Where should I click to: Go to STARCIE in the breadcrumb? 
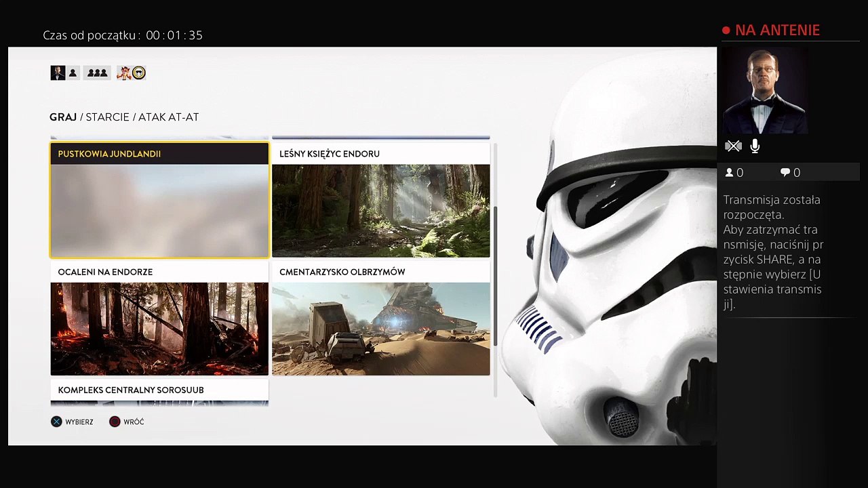click(x=107, y=117)
